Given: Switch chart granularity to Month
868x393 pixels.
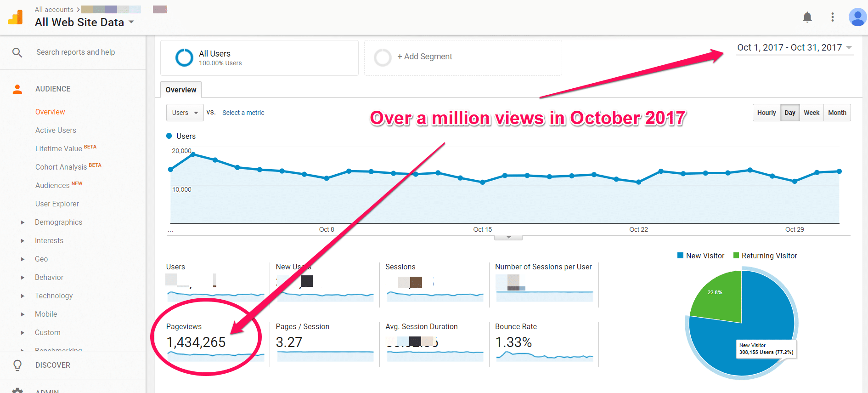Looking at the screenshot, I should (837, 113).
